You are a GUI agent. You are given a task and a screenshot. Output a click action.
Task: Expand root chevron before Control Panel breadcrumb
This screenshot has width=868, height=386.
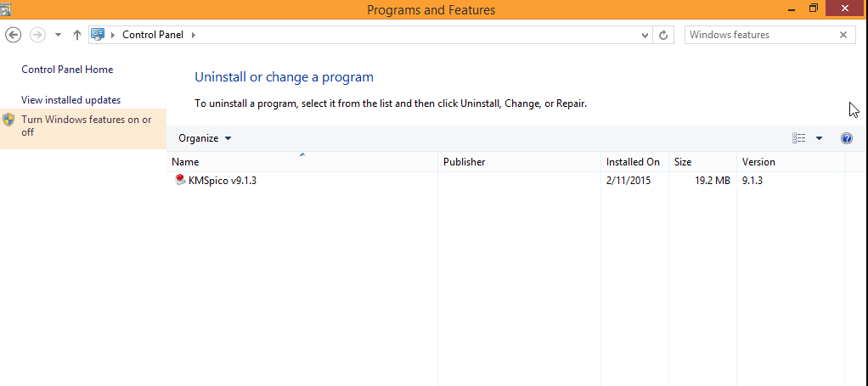[114, 35]
